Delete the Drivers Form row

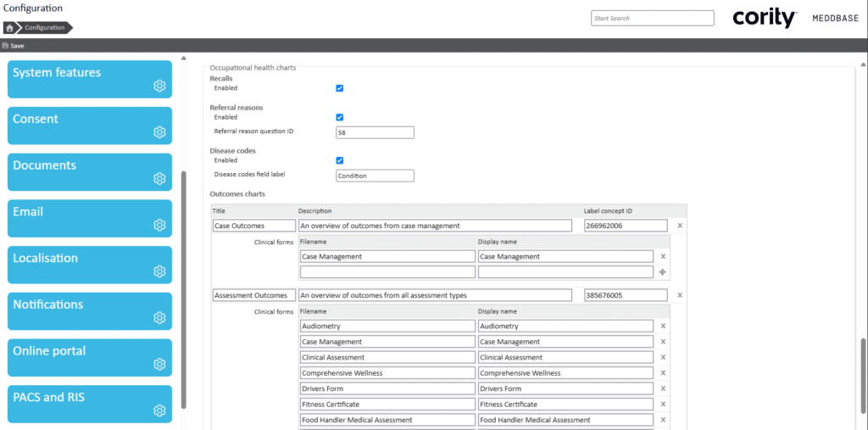click(x=663, y=388)
